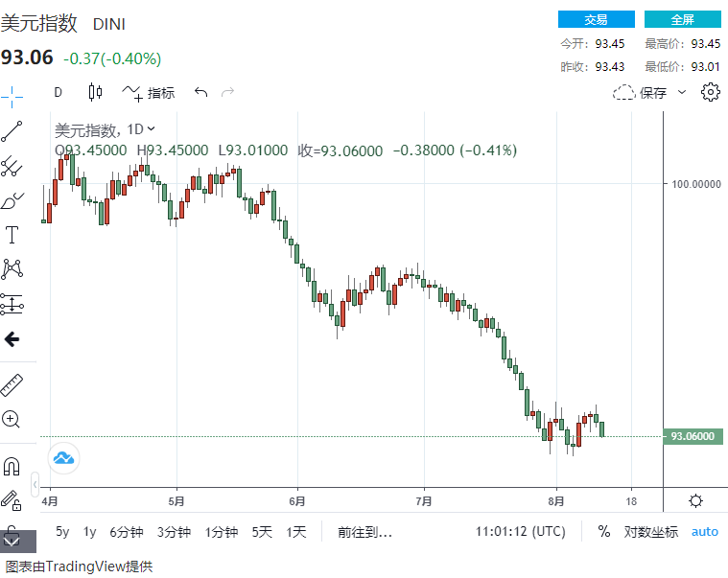Click the 18 date label on time axis
728x578 pixels.
[631, 501]
